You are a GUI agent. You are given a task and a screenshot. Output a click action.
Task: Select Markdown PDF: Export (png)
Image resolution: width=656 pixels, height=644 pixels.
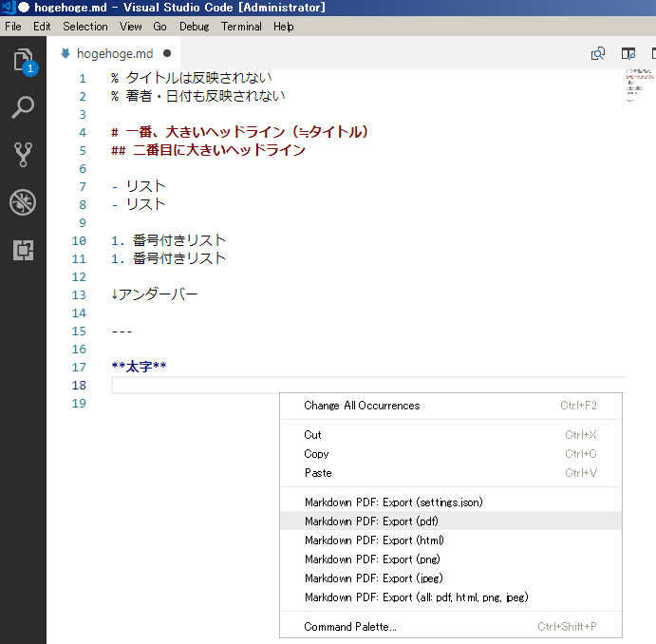(451, 559)
